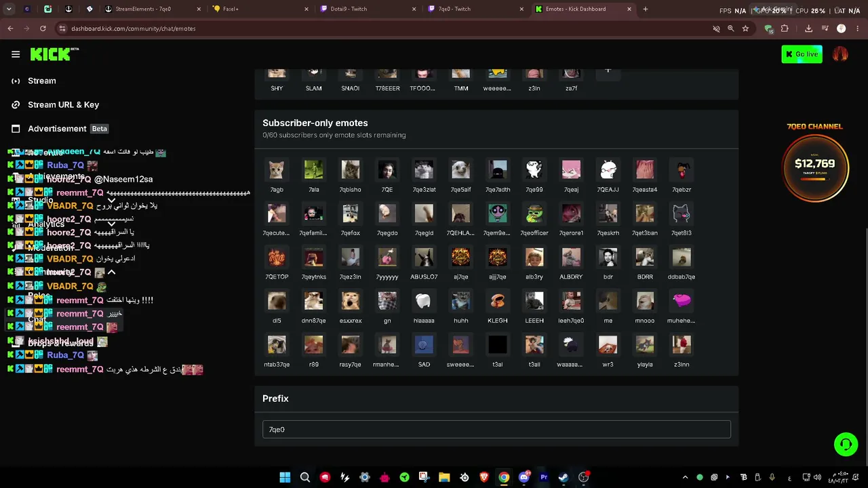Select the 7agb cat emote
Screen dimensions: 868x488
tap(277, 169)
